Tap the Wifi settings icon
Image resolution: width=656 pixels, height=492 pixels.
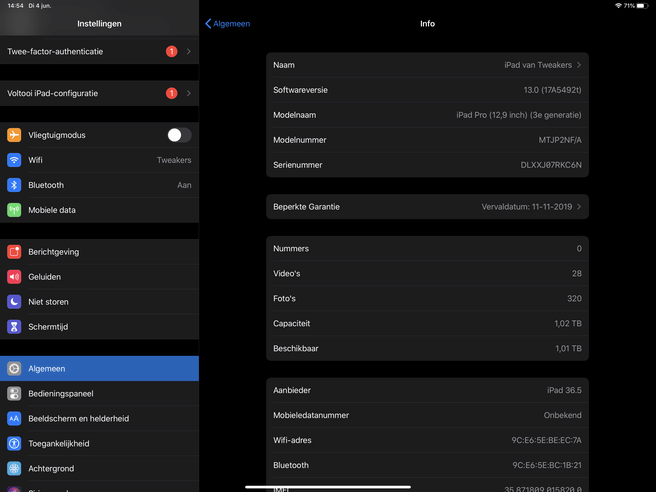point(14,160)
